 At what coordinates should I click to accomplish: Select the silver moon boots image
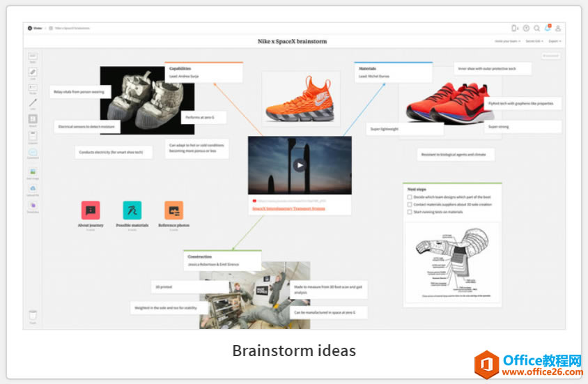pos(147,100)
